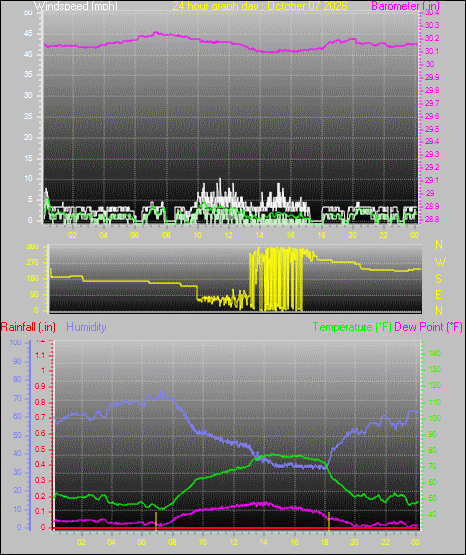Click the W compass direction label
Image resolution: width=466 pixels, height=555 pixels.
point(440,262)
